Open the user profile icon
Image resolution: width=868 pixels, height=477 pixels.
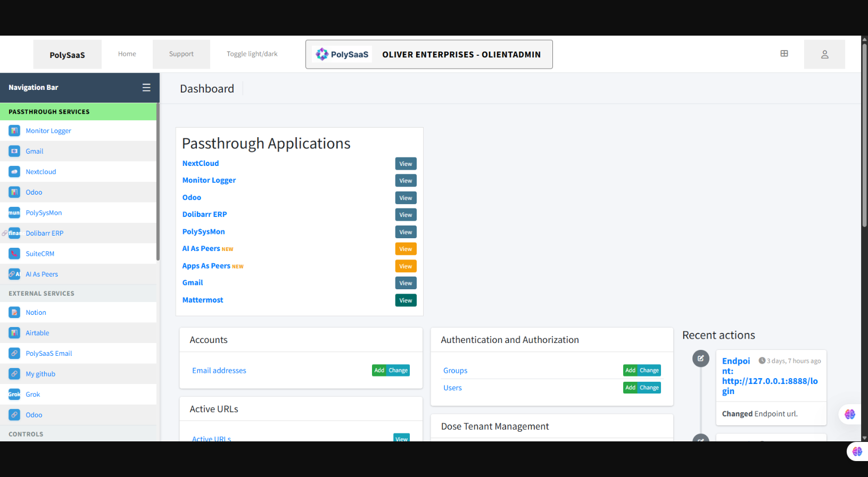click(824, 54)
